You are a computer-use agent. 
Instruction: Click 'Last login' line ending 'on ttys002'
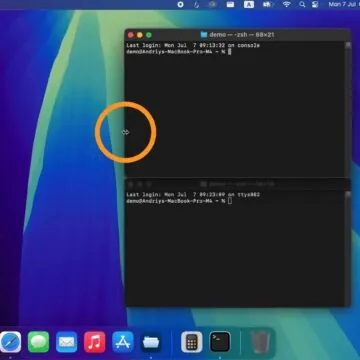(193, 195)
